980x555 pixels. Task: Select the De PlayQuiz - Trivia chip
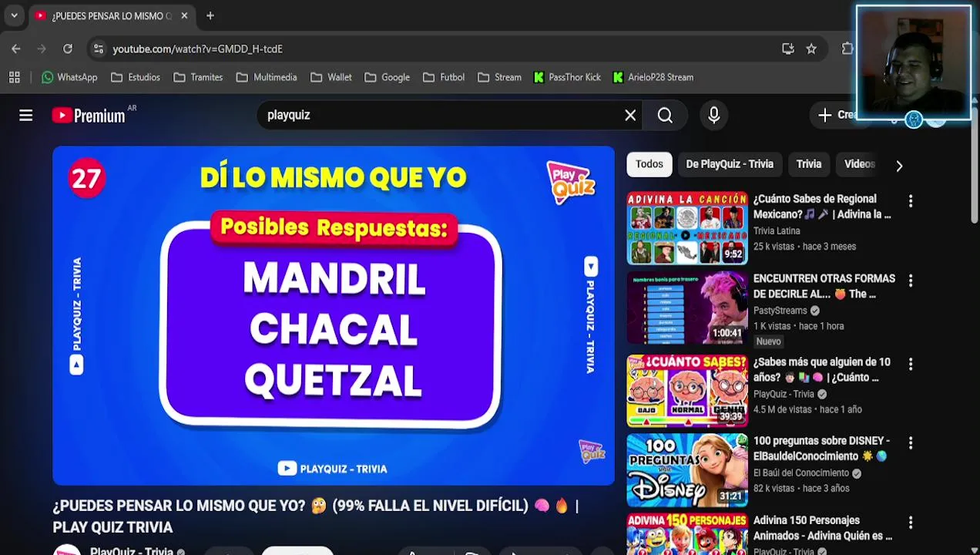coord(730,164)
